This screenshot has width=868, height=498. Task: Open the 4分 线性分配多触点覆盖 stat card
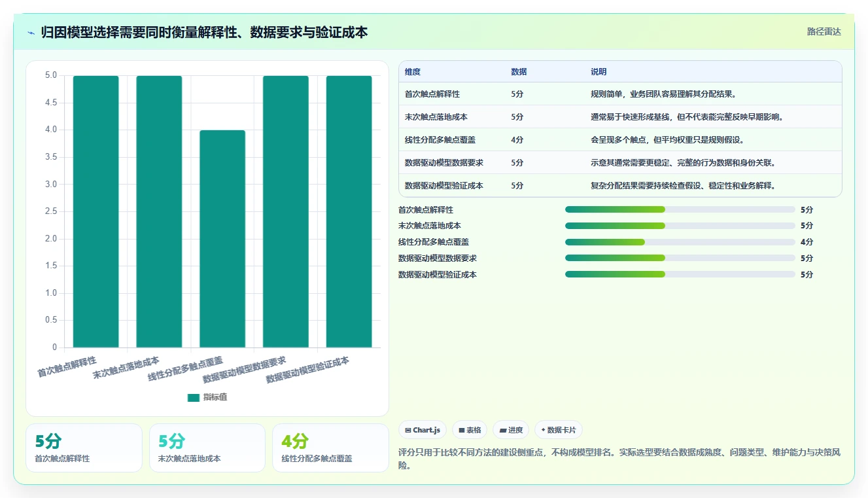click(330, 448)
